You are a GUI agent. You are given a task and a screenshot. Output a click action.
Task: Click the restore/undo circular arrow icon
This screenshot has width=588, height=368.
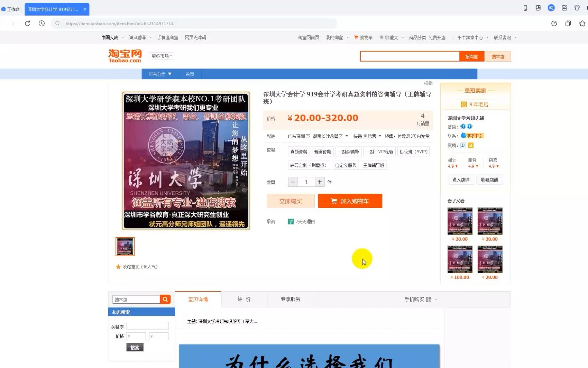[x=554, y=24]
